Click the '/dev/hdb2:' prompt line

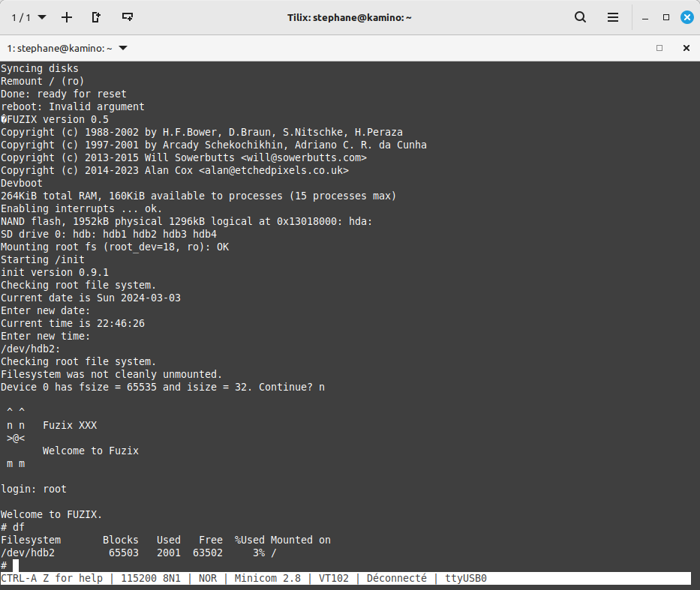click(30, 349)
